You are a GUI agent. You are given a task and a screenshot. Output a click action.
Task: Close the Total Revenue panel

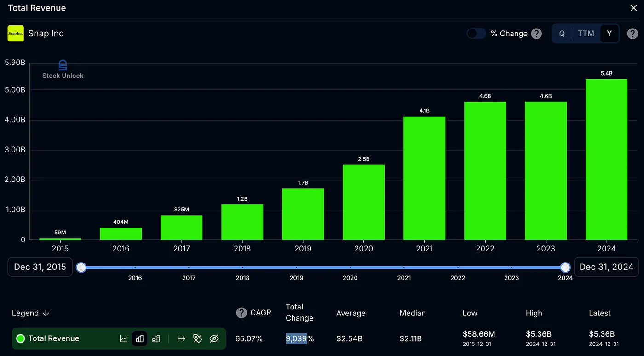click(633, 8)
